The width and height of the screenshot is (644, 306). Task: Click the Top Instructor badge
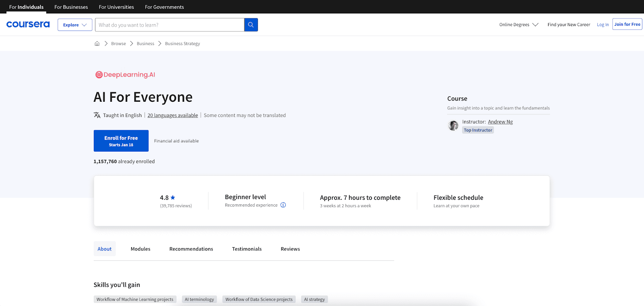[x=478, y=130]
